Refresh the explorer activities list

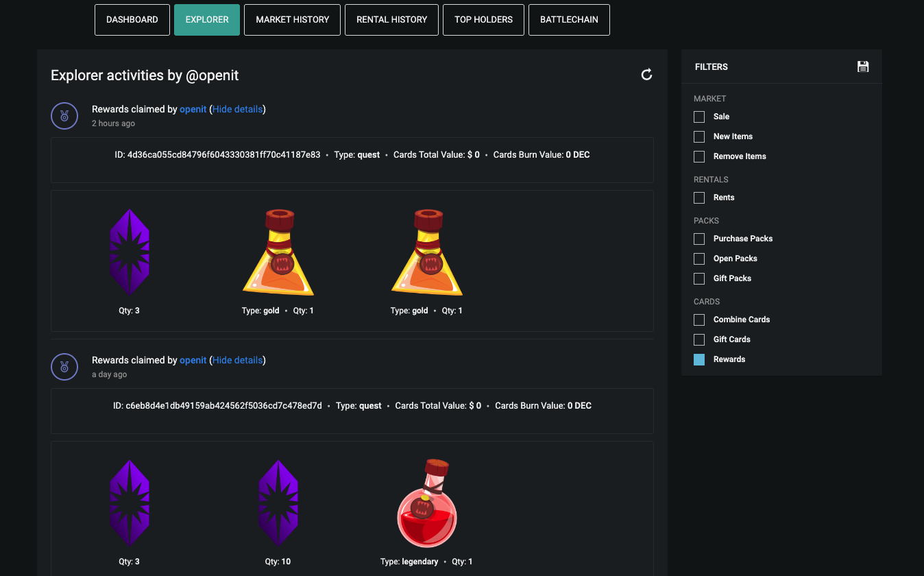click(x=646, y=75)
